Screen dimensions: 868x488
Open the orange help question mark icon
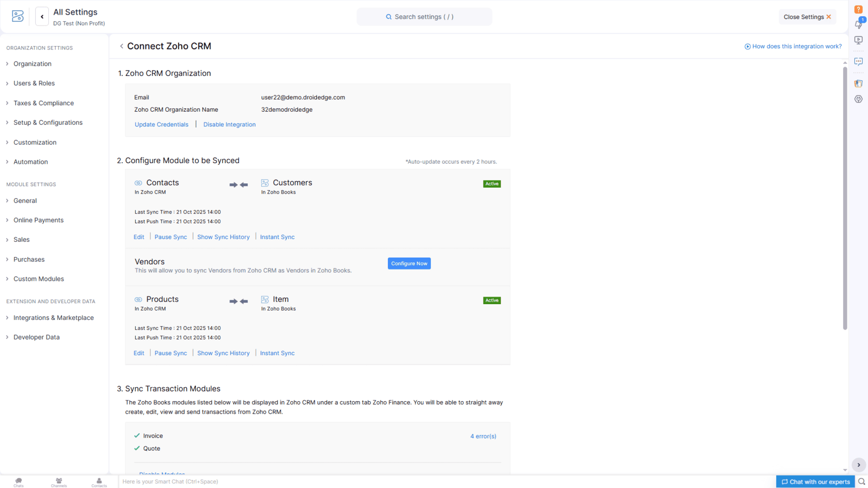(858, 9)
